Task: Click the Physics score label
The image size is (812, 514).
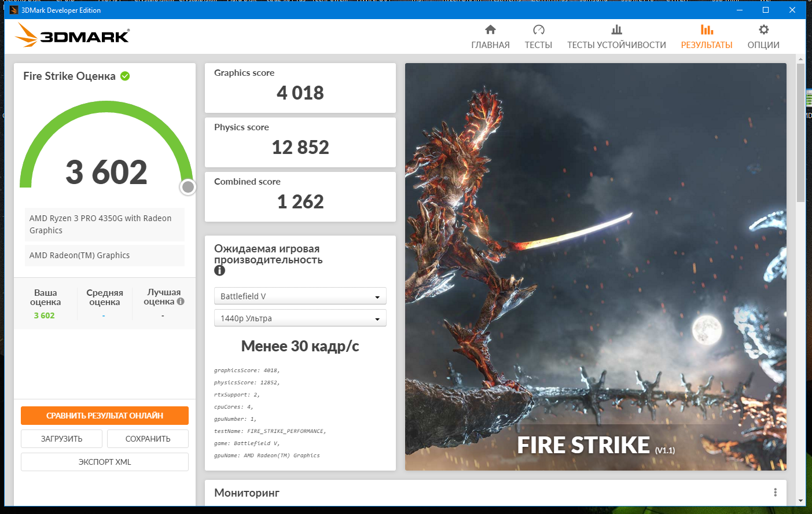Action: [241, 127]
